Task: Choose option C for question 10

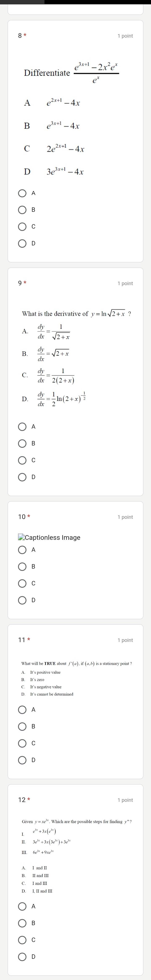Action: 23,583
